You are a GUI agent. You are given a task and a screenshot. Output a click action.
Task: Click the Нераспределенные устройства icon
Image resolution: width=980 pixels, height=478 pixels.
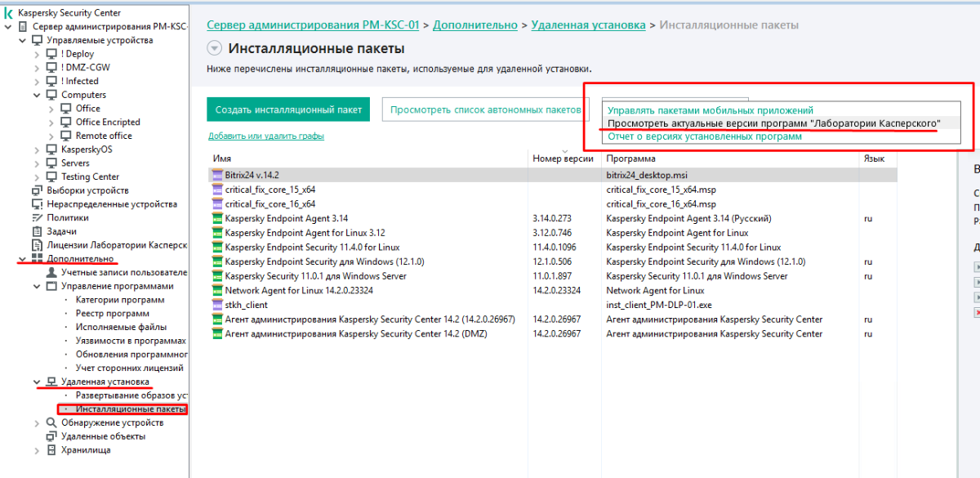coord(38,203)
